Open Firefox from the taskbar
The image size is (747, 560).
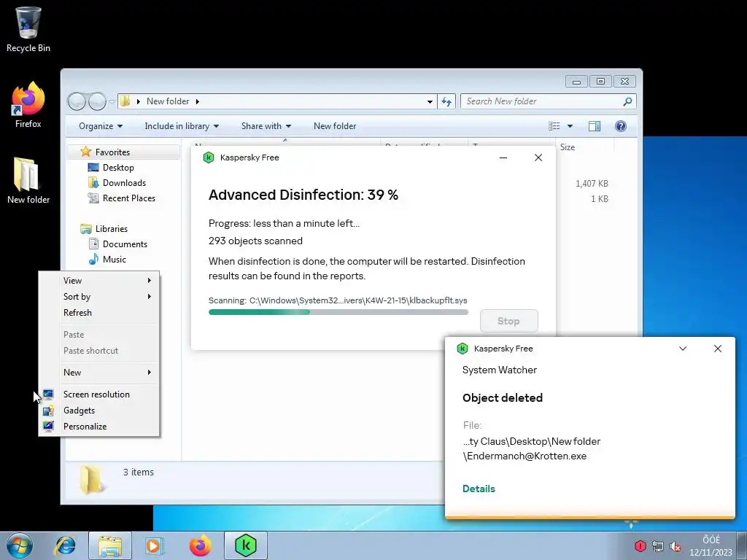click(x=200, y=545)
